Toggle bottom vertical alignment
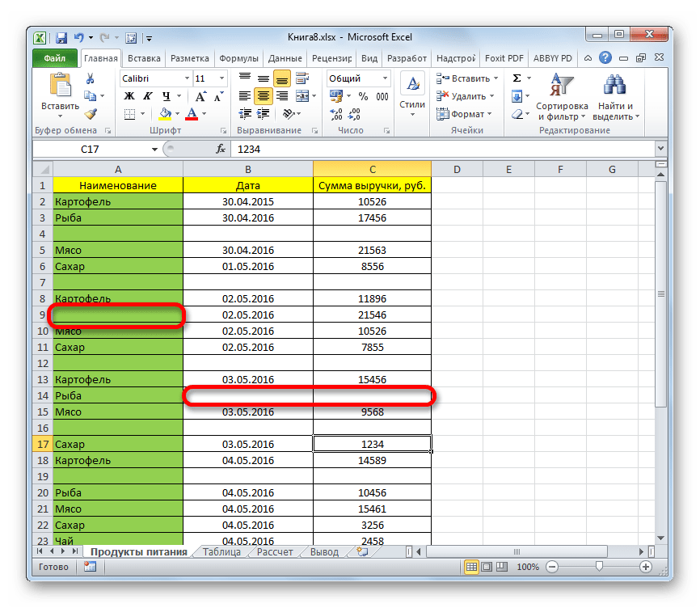700x608 pixels. tap(282, 79)
